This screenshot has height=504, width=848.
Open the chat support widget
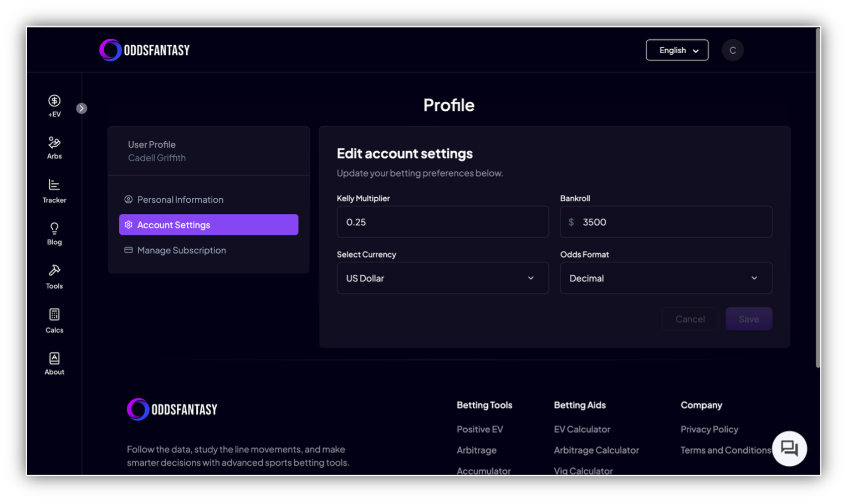coord(789,449)
